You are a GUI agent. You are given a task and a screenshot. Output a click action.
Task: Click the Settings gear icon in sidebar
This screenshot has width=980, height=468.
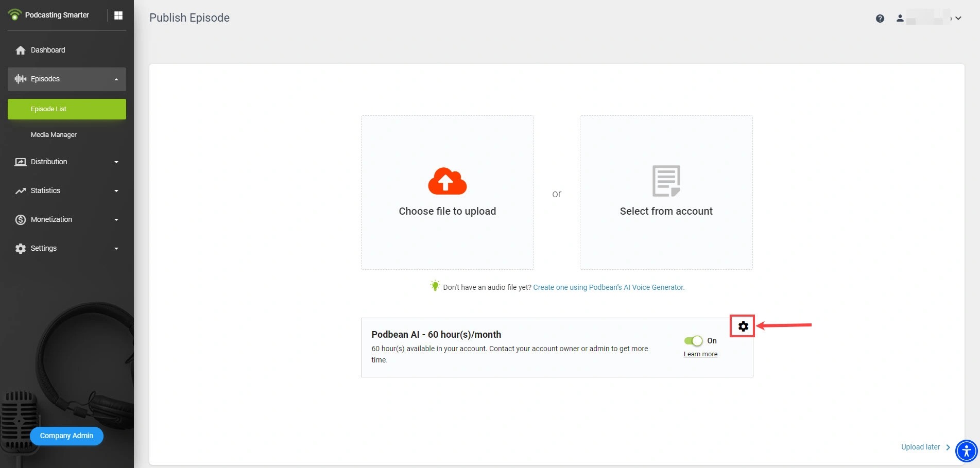coord(21,249)
